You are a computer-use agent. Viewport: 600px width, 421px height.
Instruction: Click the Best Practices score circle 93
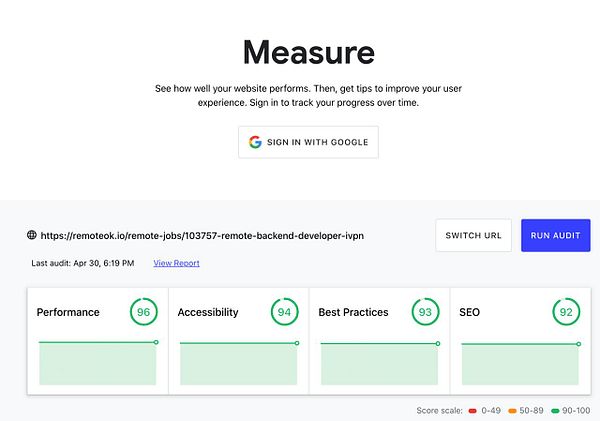[425, 312]
